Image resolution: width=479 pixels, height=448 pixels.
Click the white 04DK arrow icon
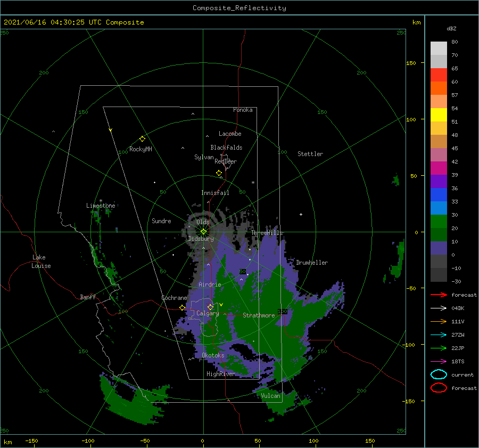pyautogui.click(x=439, y=308)
